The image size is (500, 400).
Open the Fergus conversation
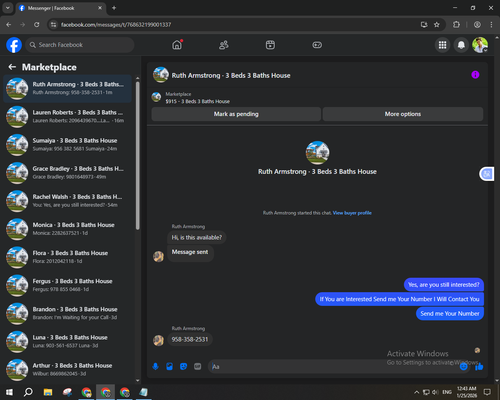67,285
